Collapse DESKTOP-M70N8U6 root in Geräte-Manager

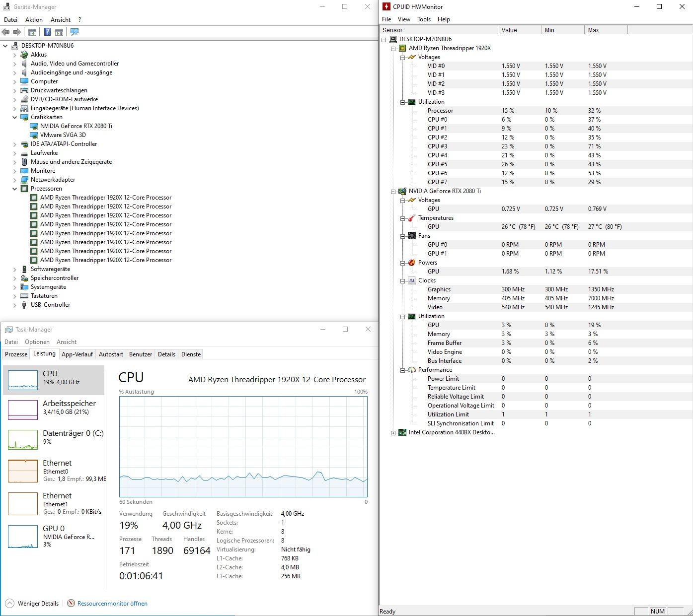(x=5, y=46)
